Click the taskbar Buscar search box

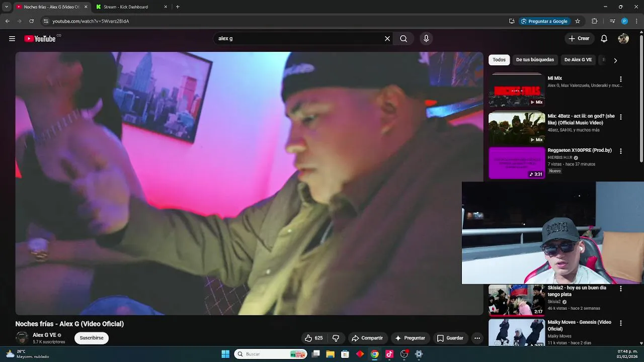pyautogui.click(x=271, y=354)
